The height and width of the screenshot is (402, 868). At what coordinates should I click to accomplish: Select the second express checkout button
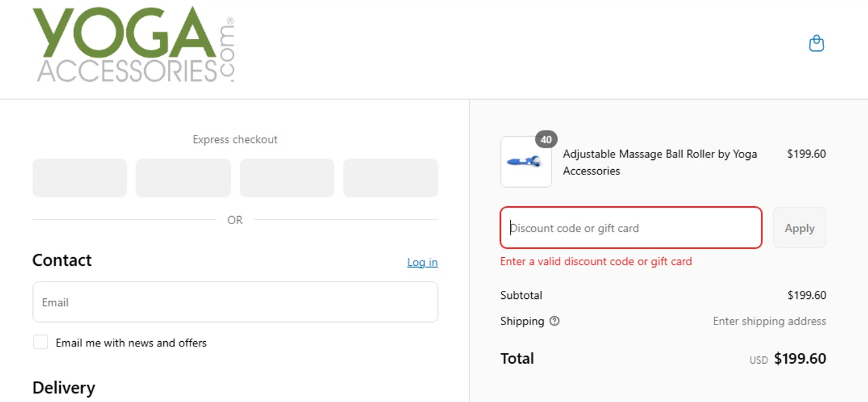coord(183,178)
